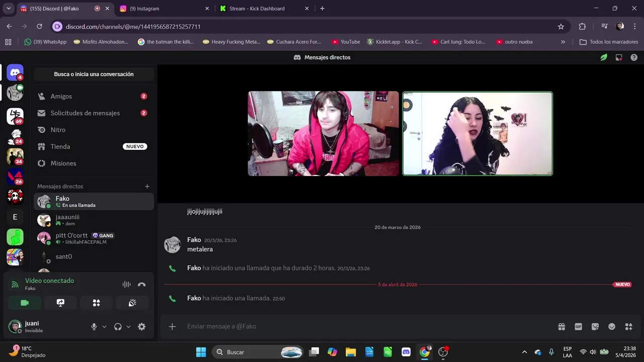Open File Explorer from taskbar
644x362 pixels.
[x=351, y=352]
